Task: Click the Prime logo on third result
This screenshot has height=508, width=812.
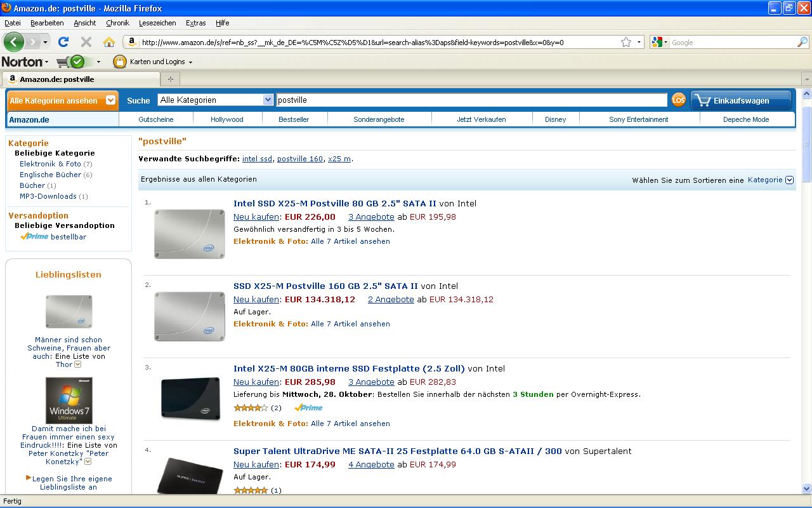Action: tap(308, 408)
